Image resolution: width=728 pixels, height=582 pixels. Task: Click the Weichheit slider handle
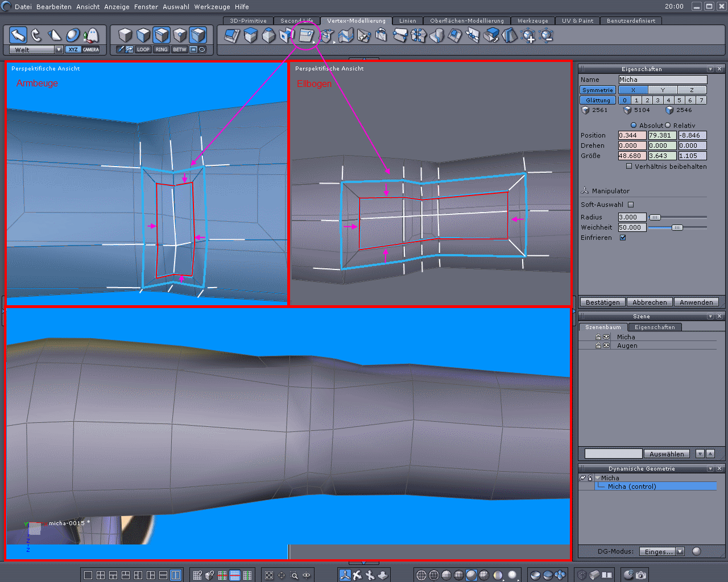pyautogui.click(x=677, y=227)
